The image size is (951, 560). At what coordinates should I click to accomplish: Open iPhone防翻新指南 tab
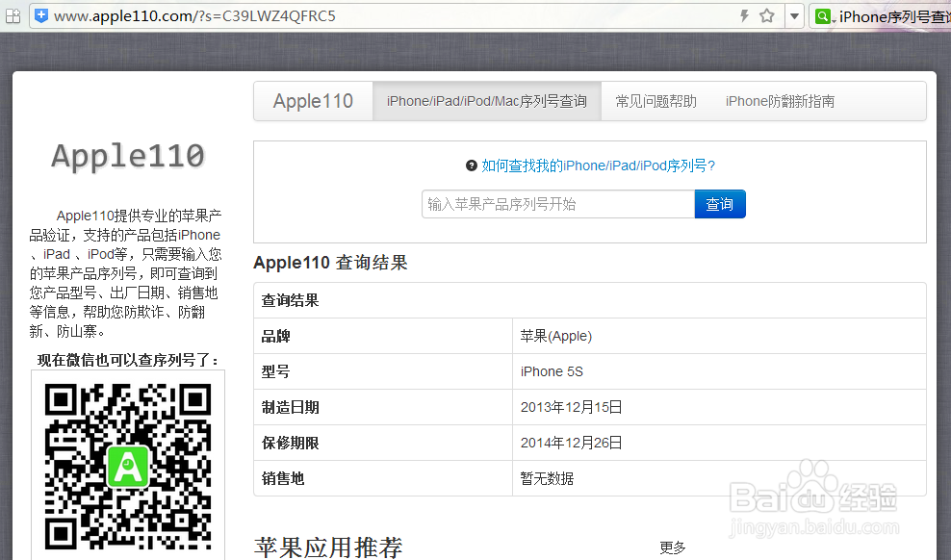(780, 101)
